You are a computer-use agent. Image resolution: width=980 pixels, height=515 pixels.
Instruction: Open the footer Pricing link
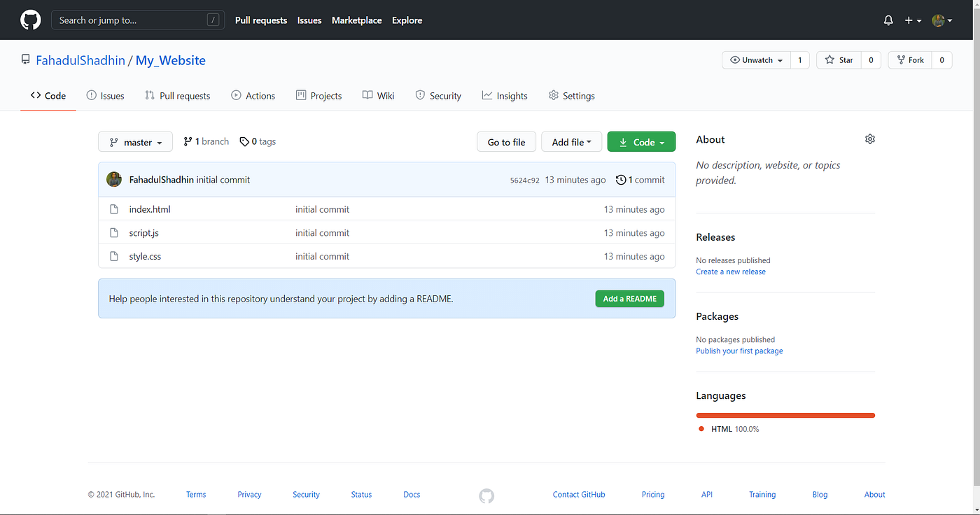(x=653, y=494)
